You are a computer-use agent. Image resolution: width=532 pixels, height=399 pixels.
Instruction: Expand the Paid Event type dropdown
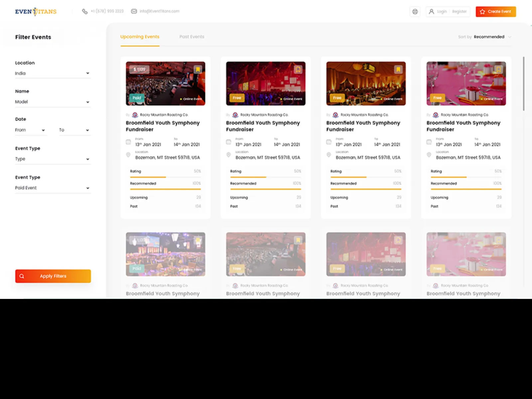point(53,188)
